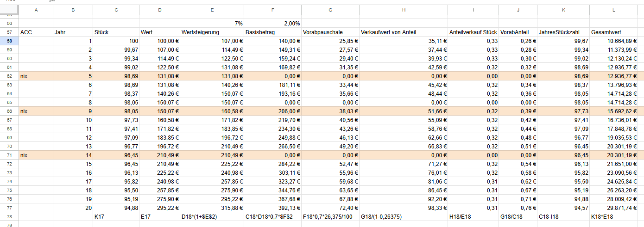Screen dimensions: 644x227
Task: Click the 'Wertsteigerung' header cell
Action: point(212,32)
